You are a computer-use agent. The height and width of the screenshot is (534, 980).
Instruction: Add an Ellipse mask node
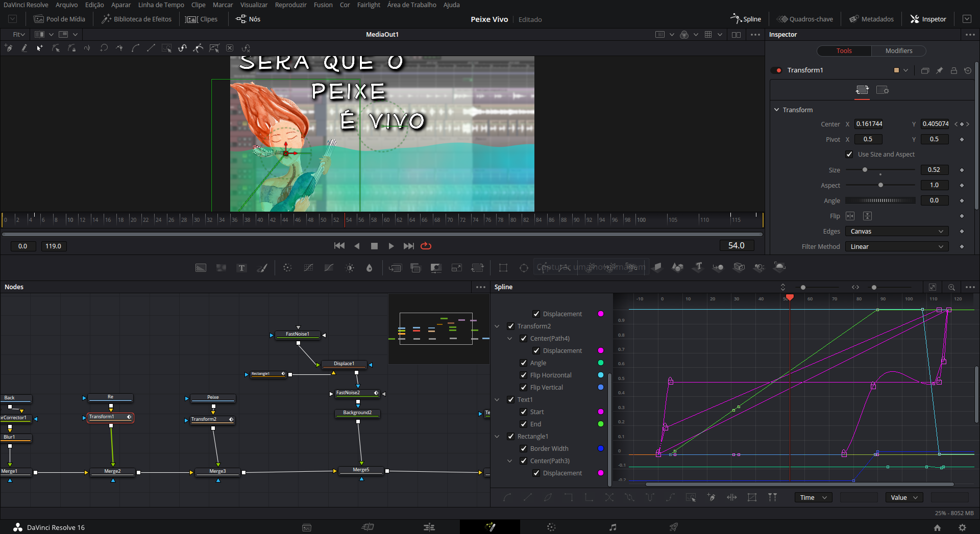[x=523, y=267]
